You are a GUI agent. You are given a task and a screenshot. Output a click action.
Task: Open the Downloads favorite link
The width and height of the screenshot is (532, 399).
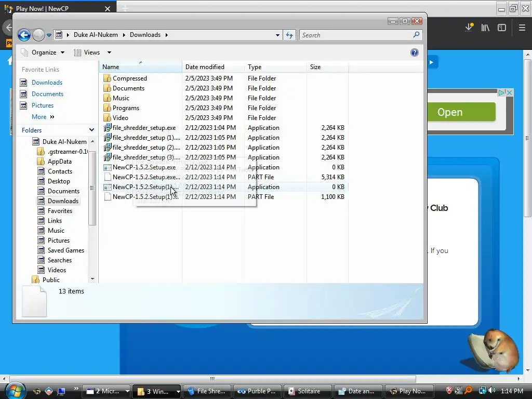coord(47,83)
